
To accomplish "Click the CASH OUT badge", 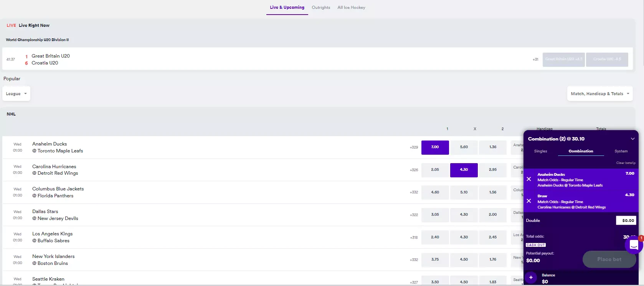I will 535,245.
